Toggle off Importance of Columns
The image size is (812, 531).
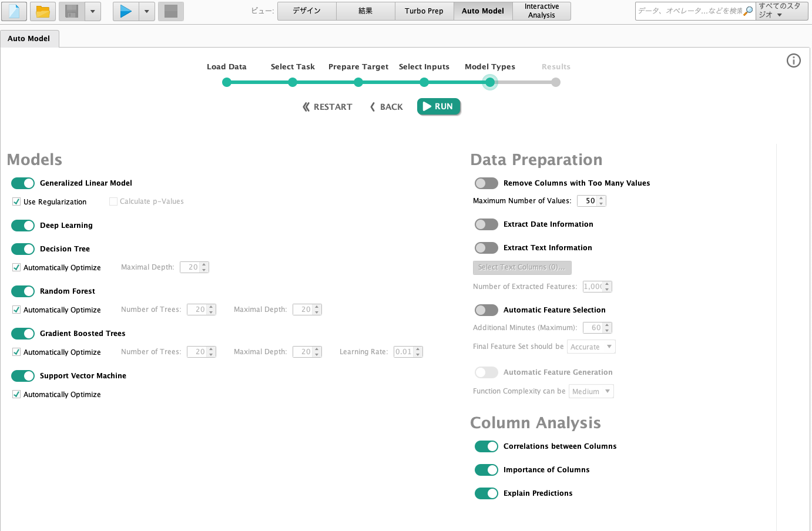point(486,470)
